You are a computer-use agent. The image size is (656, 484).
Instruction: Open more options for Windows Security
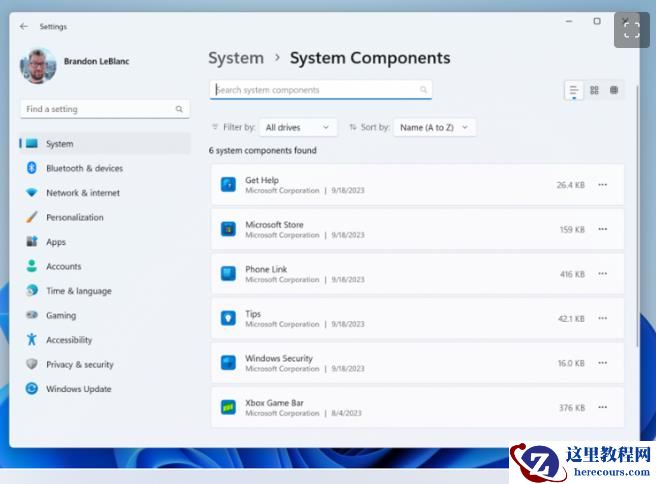602,363
